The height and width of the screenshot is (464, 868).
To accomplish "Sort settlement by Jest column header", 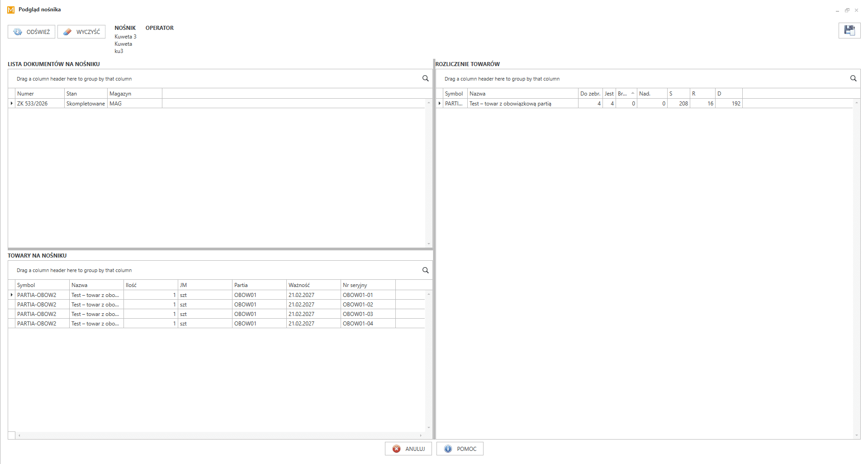I will pyautogui.click(x=609, y=93).
